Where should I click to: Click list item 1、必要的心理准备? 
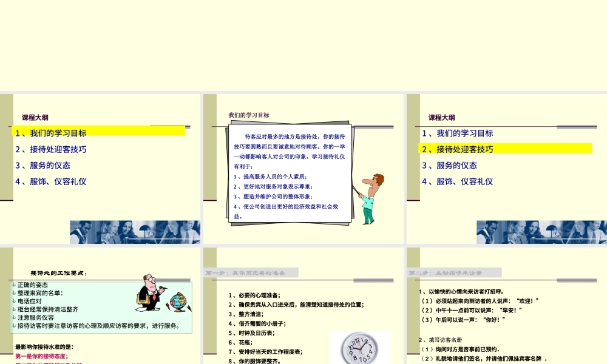point(254,295)
